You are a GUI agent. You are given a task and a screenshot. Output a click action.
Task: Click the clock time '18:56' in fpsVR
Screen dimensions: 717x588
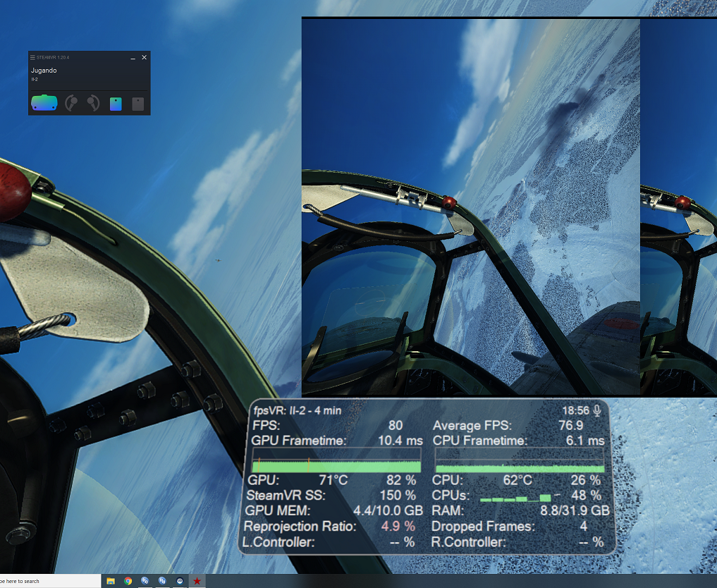pos(576,410)
